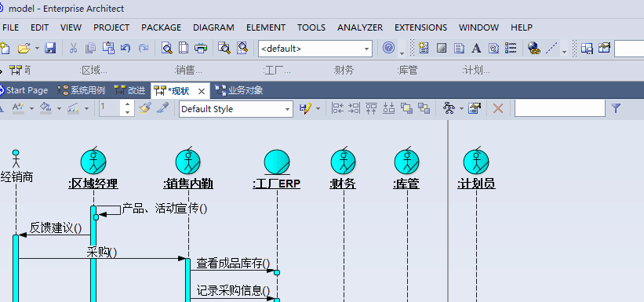Viewport: 644px width, 302px height.
Task: Increase line width stepper up arrow
Action: coord(128,105)
